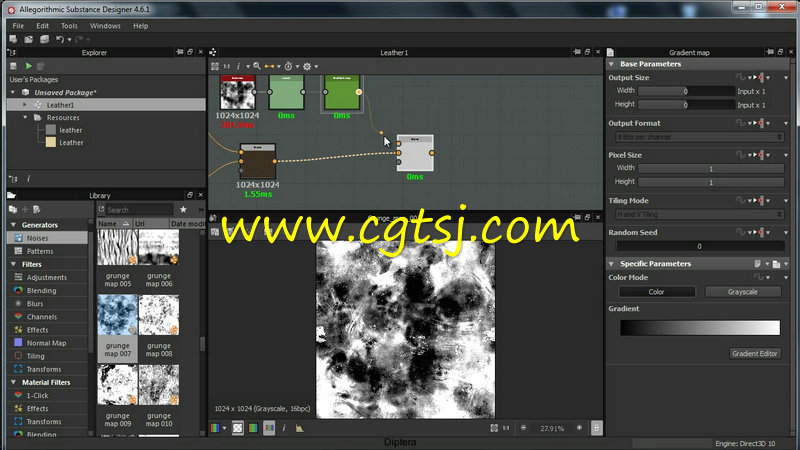800x450 pixels.
Task: Click the Normal Map category icon
Action: click(x=18, y=343)
